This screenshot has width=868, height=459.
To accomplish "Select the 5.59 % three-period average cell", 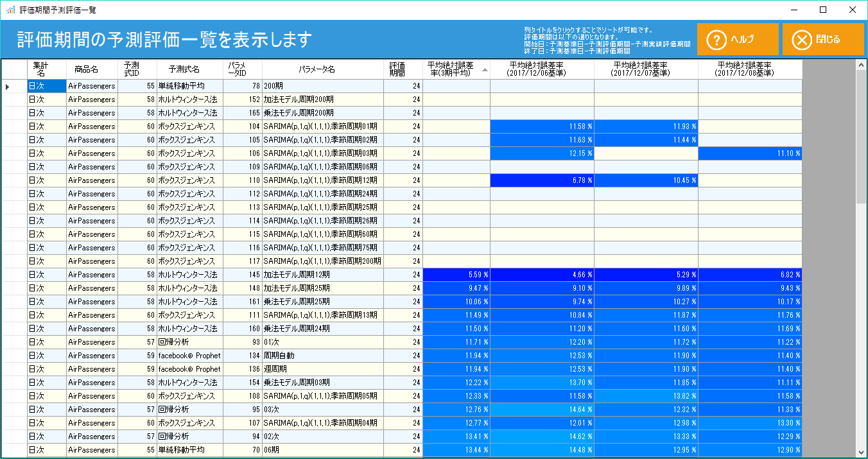I will [x=456, y=275].
